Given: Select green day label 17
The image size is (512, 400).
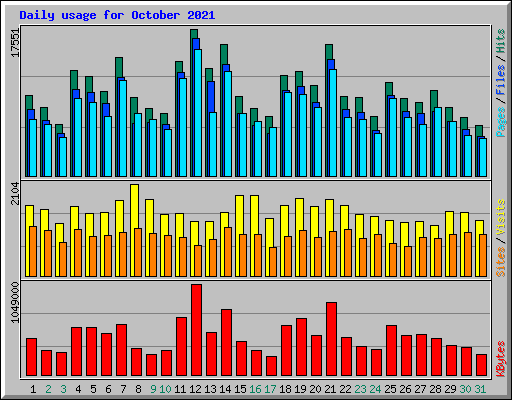Looking at the screenshot, I should click(270, 389).
